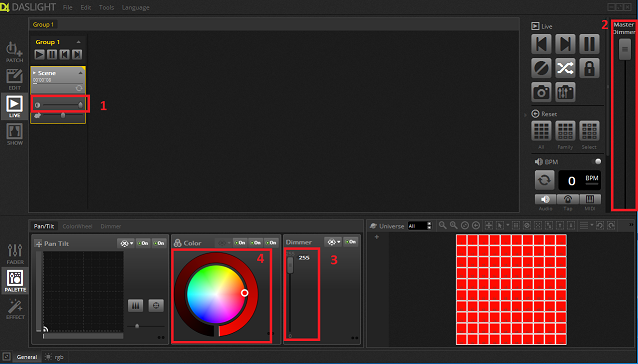Click the padlock lock icon
638x364 pixels.
tap(589, 68)
